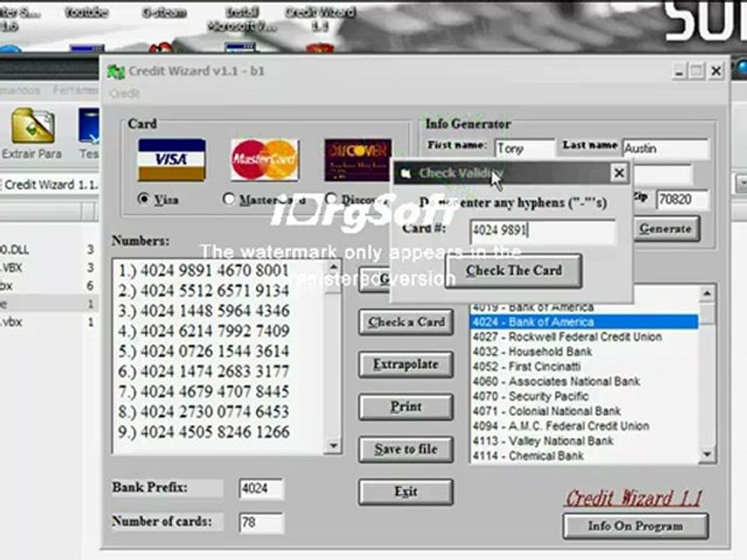Select entry 1.) in Numbers list
The image size is (747, 560).
point(204,271)
